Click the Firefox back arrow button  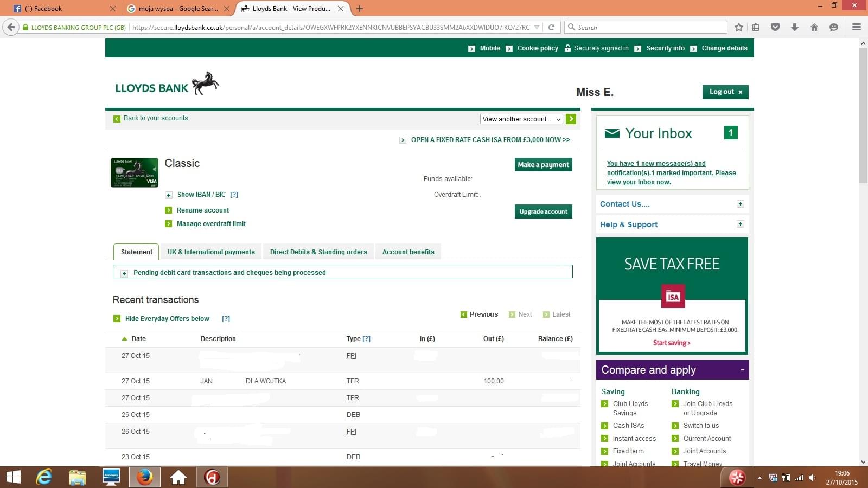[11, 27]
